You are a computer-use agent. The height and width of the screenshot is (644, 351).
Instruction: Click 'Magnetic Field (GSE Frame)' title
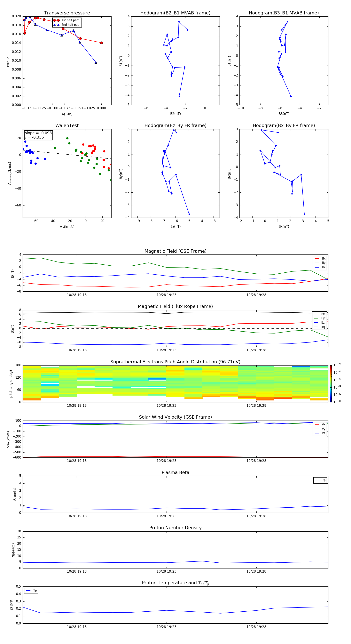pyautogui.click(x=175, y=251)
